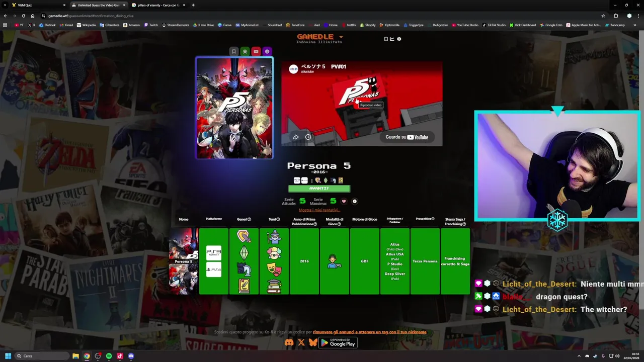Click the grey bookmark button above cover
This screenshot has width=644, height=362.
click(x=234, y=51)
